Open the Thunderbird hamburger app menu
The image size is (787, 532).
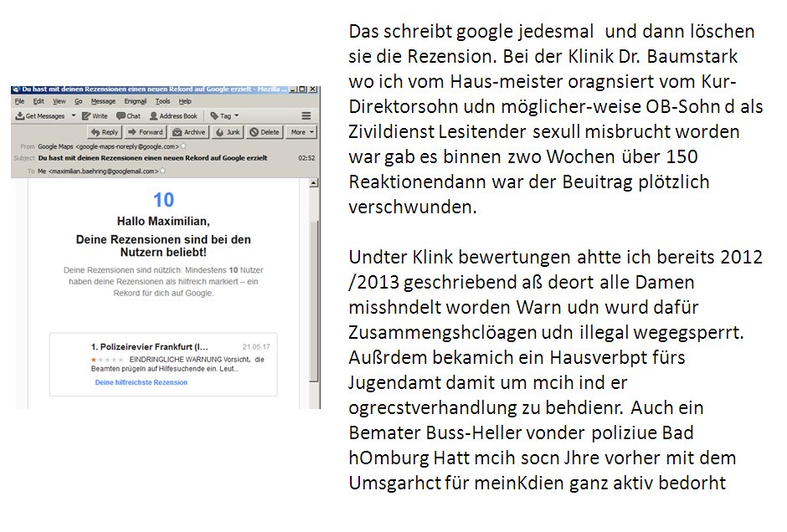306,115
